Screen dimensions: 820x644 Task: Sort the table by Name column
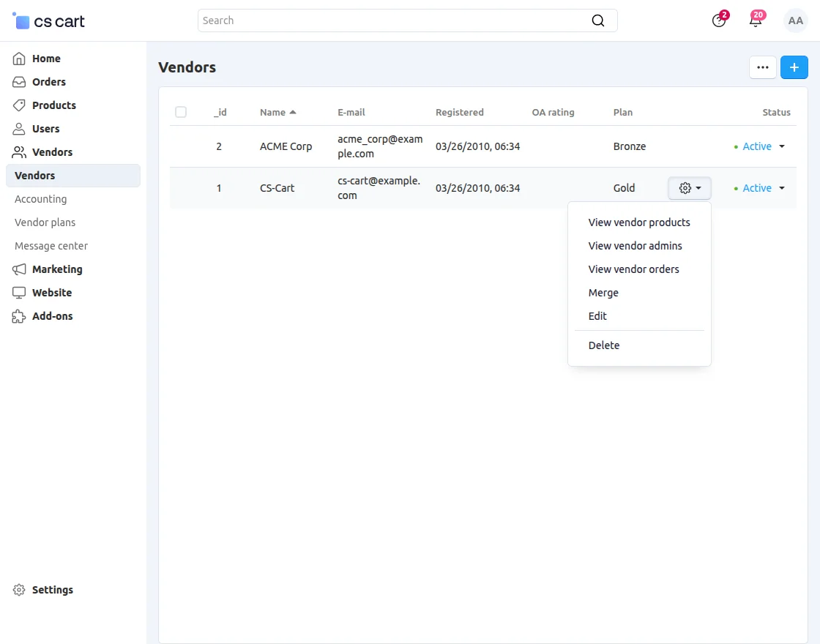point(272,112)
